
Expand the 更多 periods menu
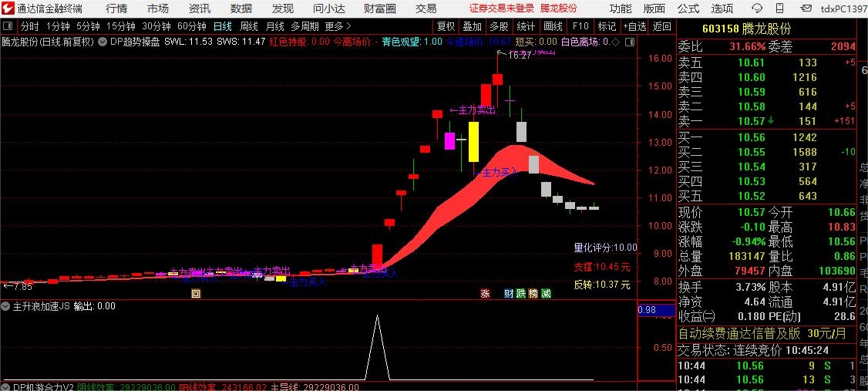coord(338,26)
